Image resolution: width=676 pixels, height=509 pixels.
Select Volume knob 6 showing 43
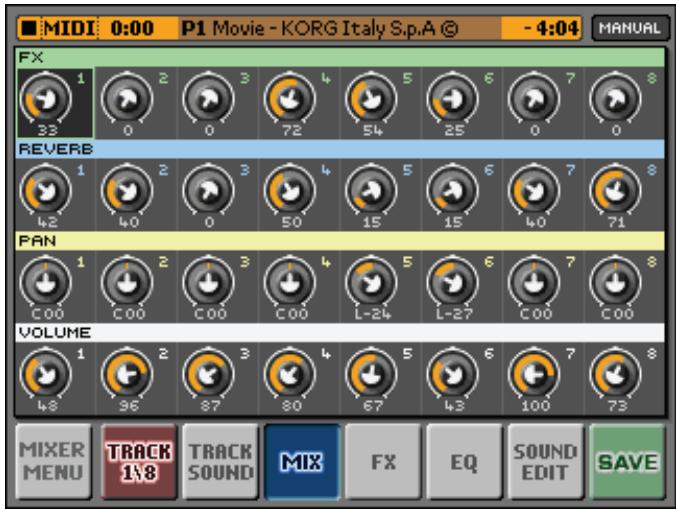(453, 374)
